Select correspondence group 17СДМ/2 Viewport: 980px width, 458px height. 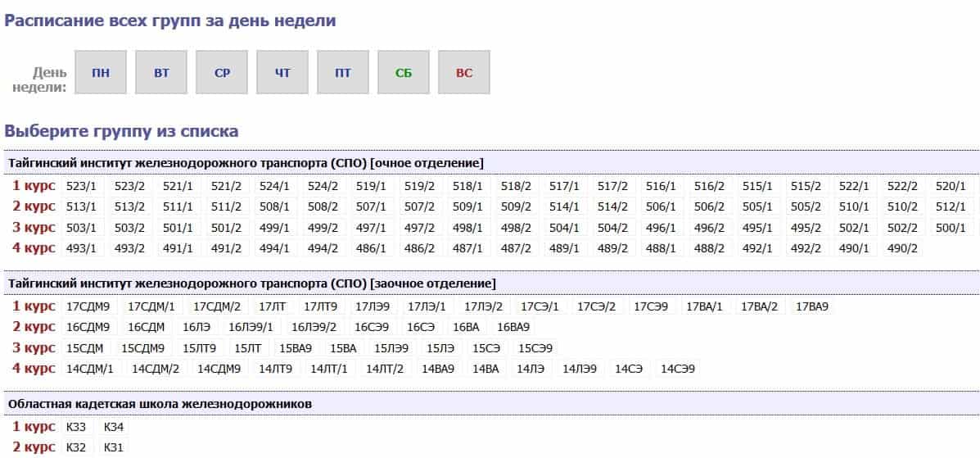(217, 306)
